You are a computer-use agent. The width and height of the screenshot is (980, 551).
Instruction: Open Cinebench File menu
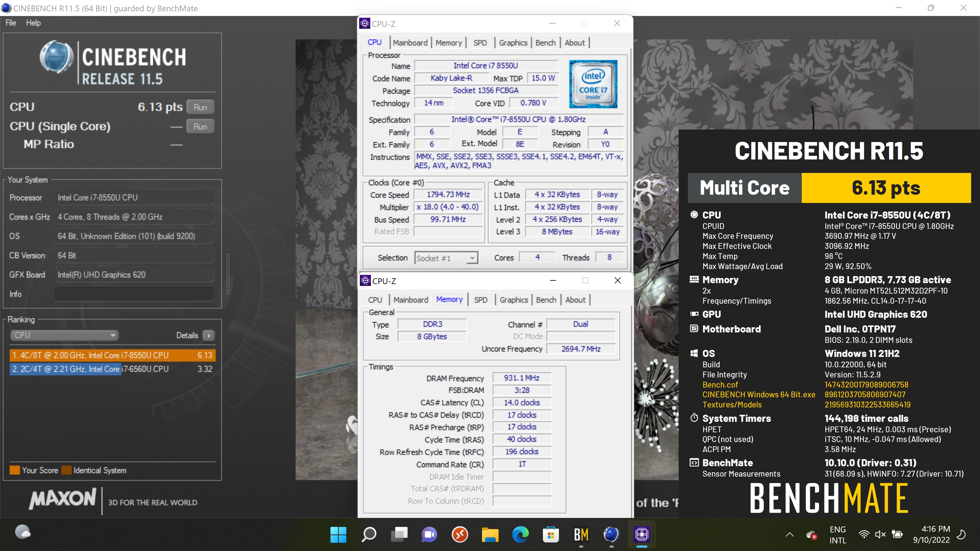point(11,23)
